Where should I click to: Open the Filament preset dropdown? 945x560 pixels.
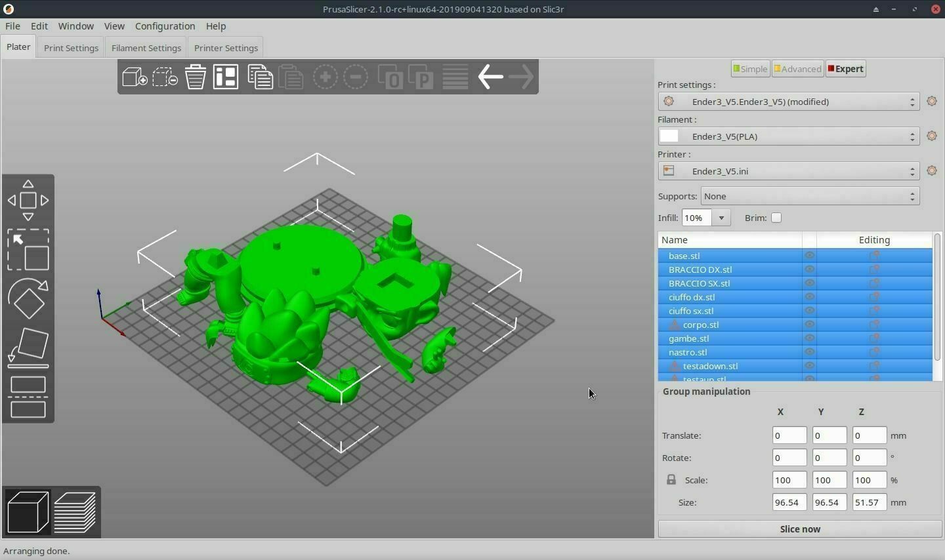tap(788, 136)
